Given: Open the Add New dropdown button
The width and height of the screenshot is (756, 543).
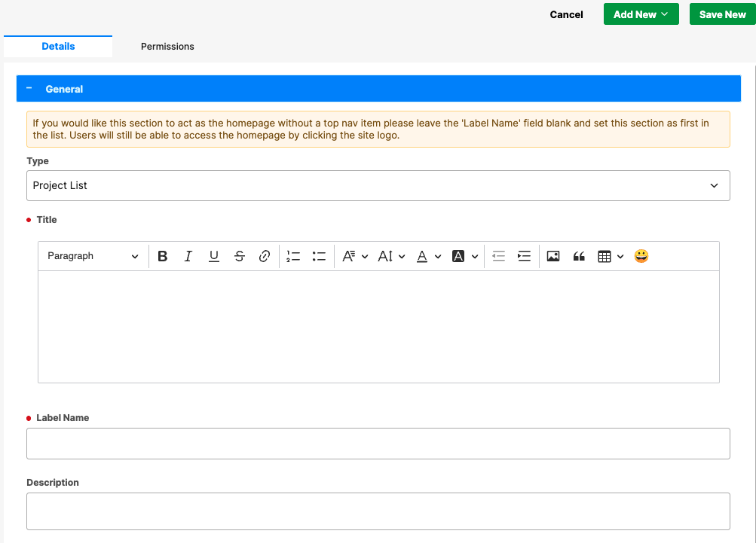Looking at the screenshot, I should tap(641, 14).
